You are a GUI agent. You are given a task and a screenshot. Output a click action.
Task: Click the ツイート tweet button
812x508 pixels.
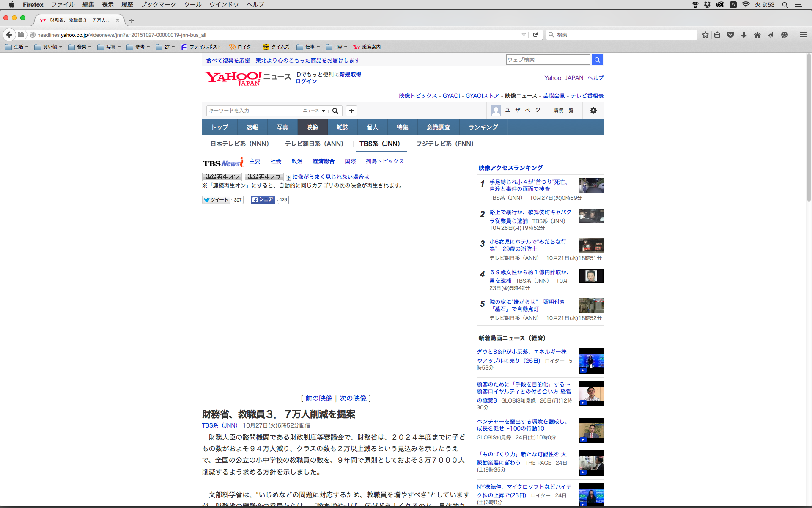[216, 200]
